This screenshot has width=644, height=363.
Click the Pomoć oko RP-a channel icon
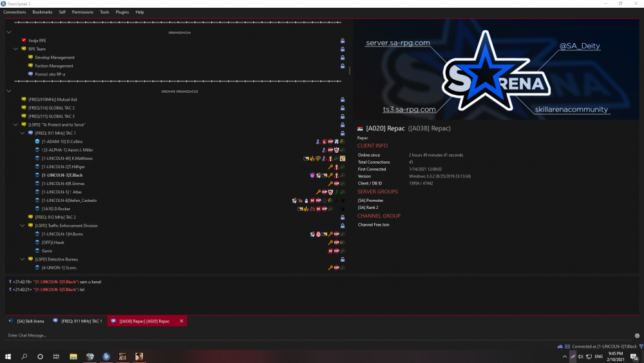[30, 74]
